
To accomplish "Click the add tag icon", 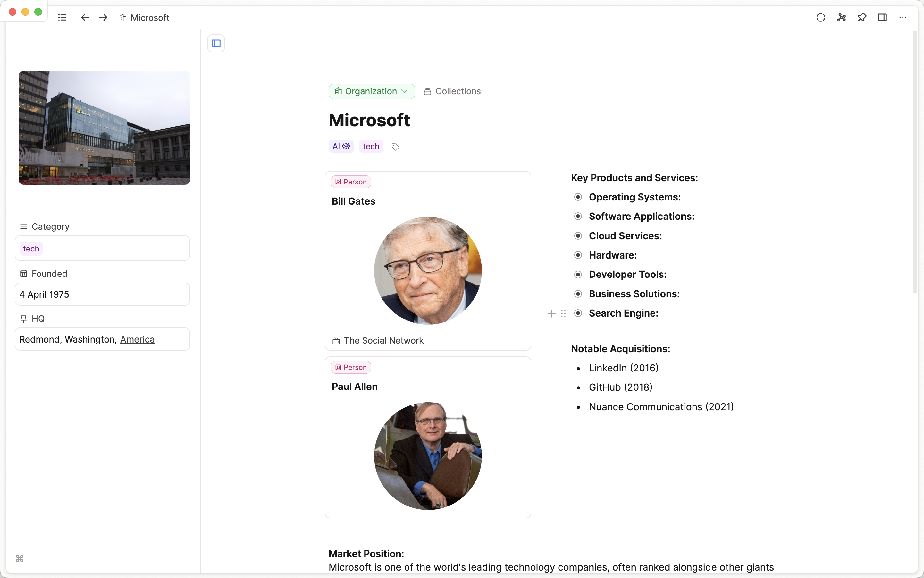I will point(395,147).
